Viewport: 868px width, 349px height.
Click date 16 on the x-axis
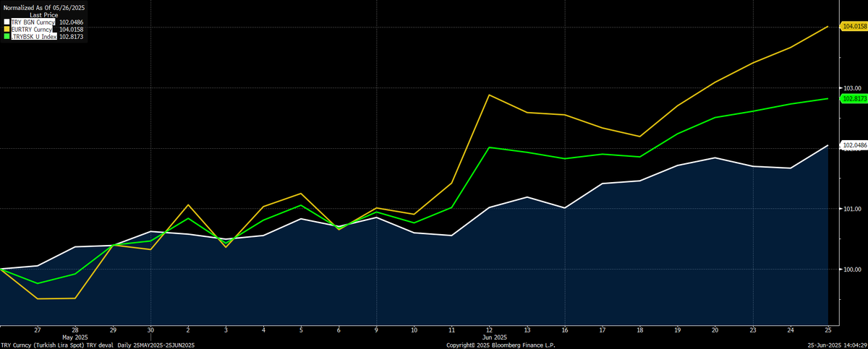[564, 329]
